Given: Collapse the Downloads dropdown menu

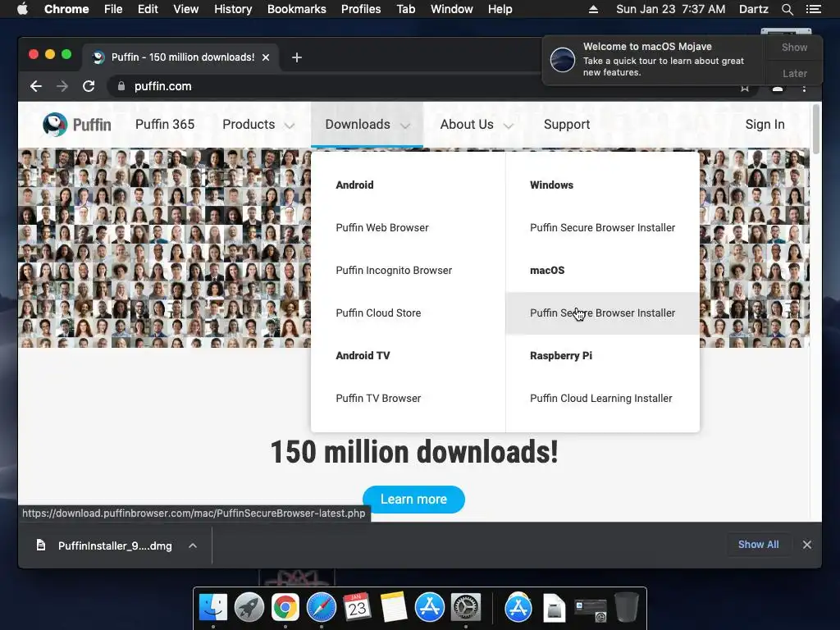Looking at the screenshot, I should [x=367, y=125].
